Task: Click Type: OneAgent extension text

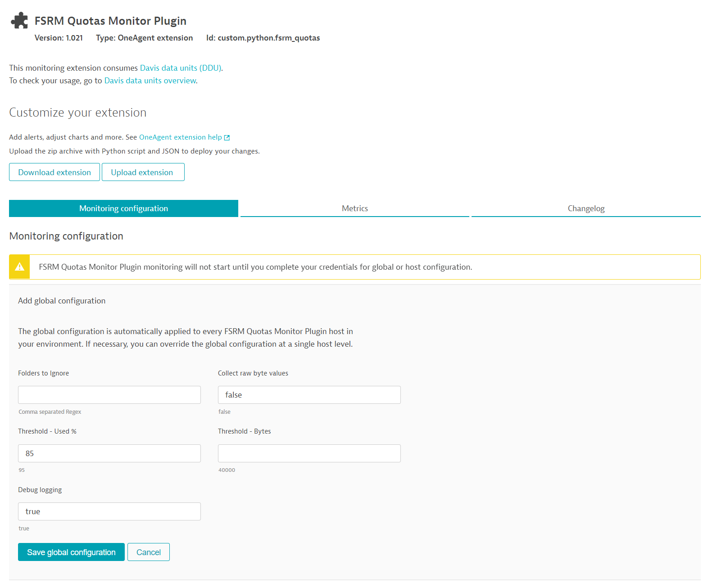Action: tap(144, 38)
